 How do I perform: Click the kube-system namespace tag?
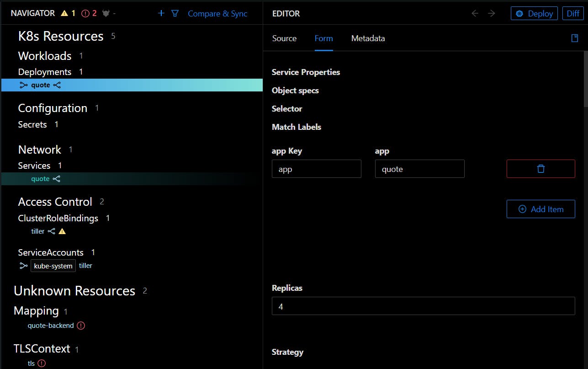(x=53, y=266)
